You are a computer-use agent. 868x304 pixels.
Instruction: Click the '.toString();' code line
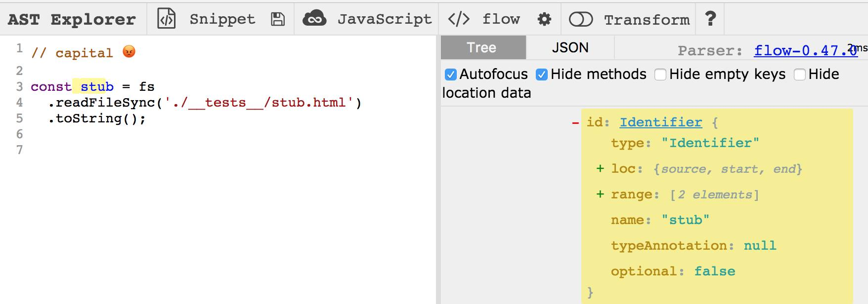[97, 118]
